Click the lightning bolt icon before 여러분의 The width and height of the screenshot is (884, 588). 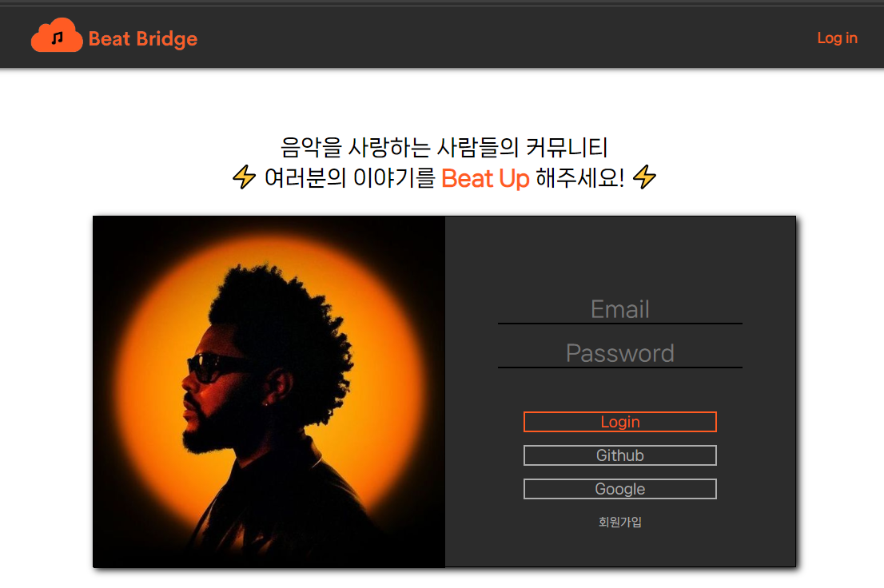click(x=244, y=177)
